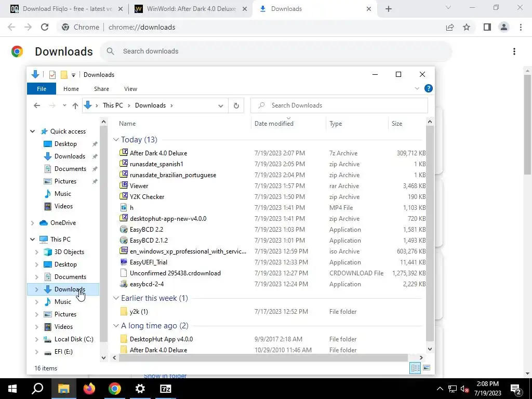This screenshot has height=399, width=532.
Task: Click the Search downloads field in Chrome
Action: pyautogui.click(x=276, y=51)
